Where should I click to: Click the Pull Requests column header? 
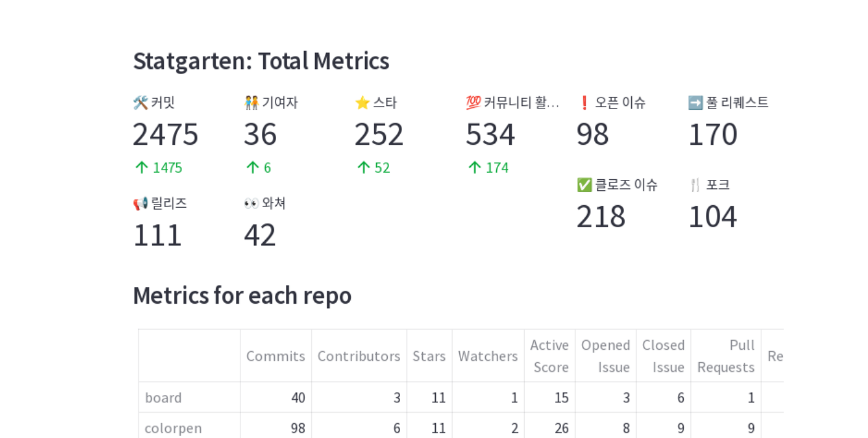(726, 356)
